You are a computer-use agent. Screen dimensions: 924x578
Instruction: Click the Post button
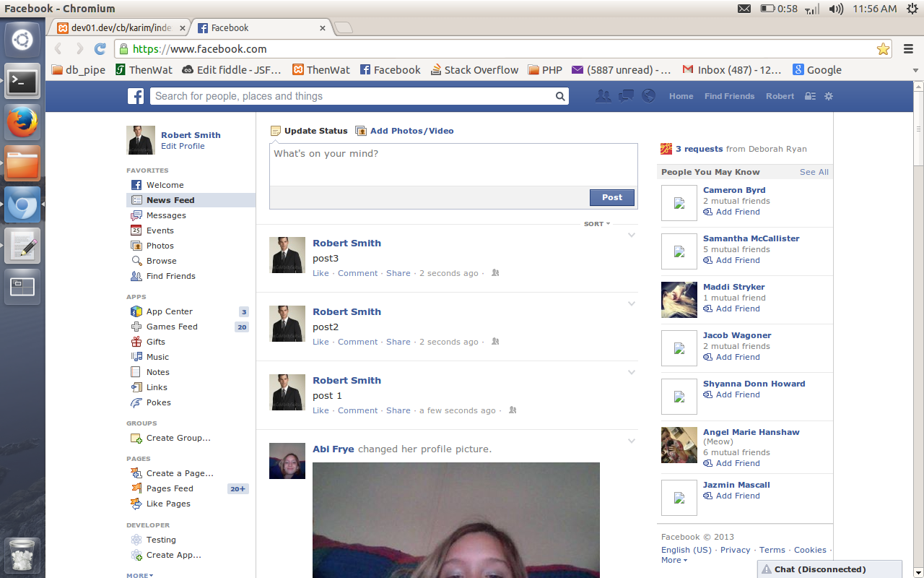611,197
